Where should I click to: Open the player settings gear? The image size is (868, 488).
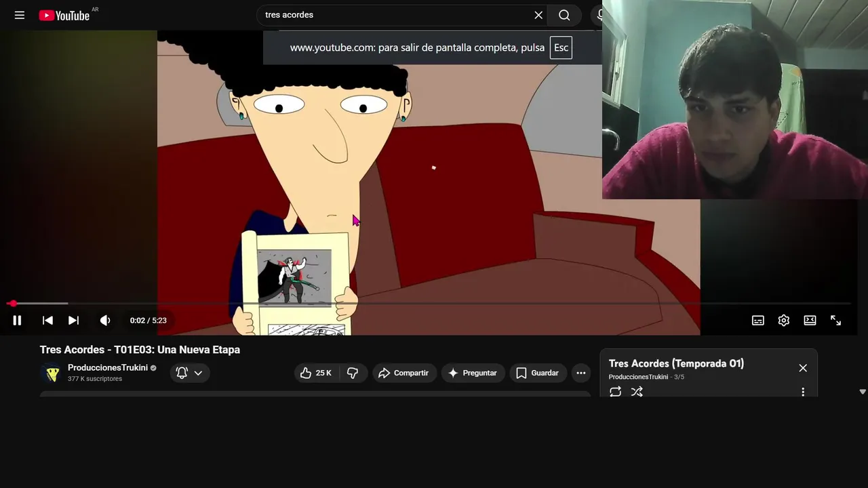784,321
